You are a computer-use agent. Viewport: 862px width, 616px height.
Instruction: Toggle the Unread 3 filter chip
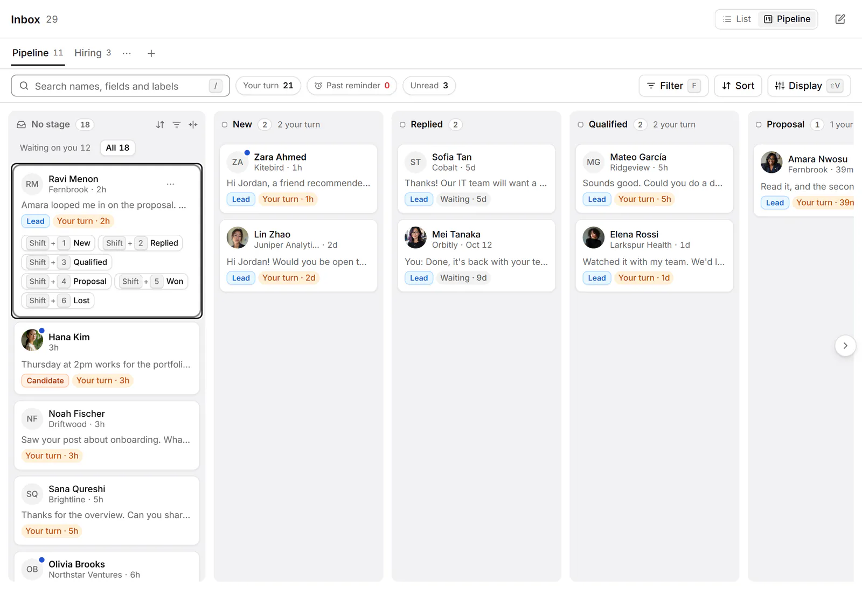pos(429,86)
